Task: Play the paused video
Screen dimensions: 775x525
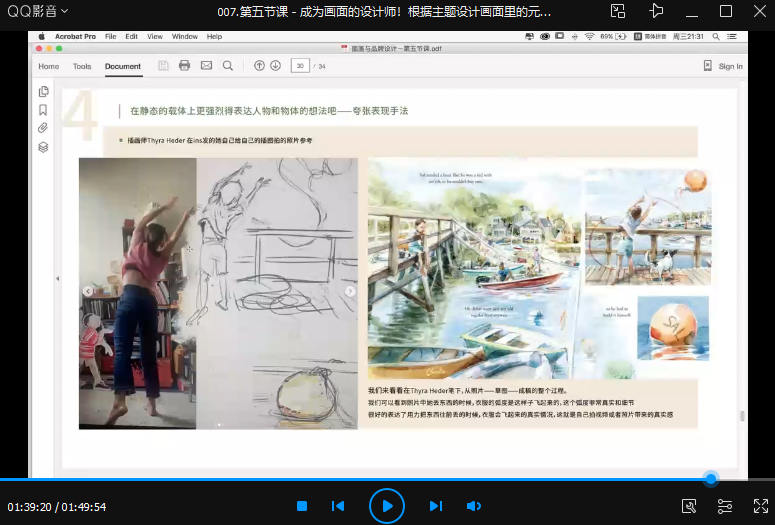Action: pos(387,506)
